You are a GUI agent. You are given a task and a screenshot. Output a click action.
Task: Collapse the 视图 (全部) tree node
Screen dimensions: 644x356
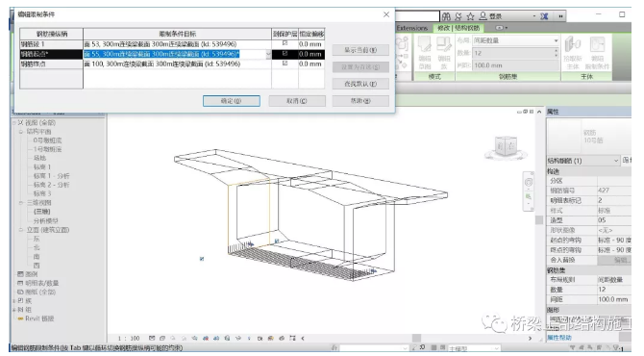pos(14,122)
